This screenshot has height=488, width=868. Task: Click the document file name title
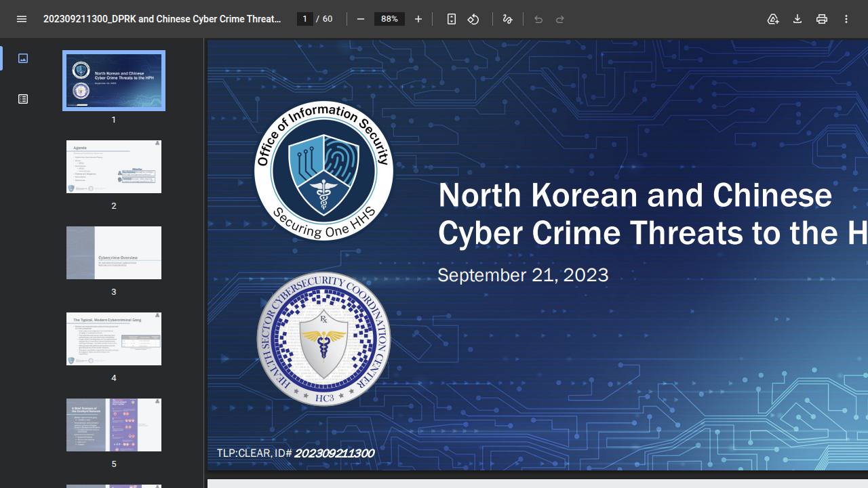click(162, 19)
